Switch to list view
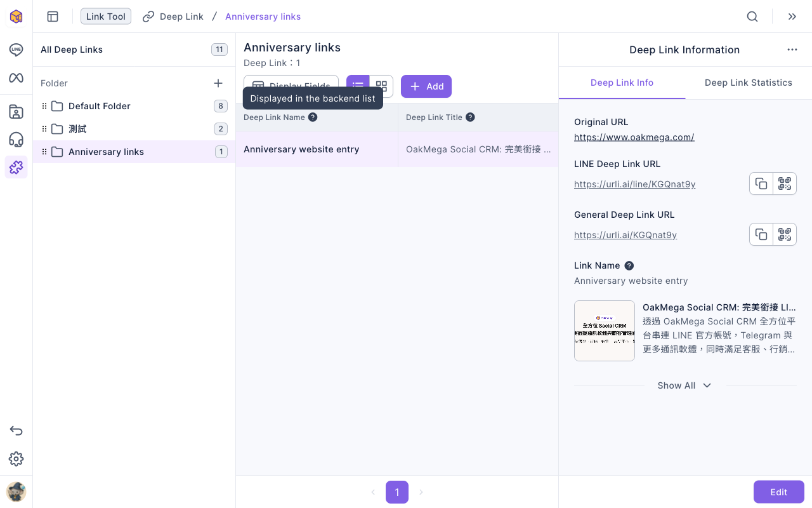This screenshot has height=508, width=812. 358,86
